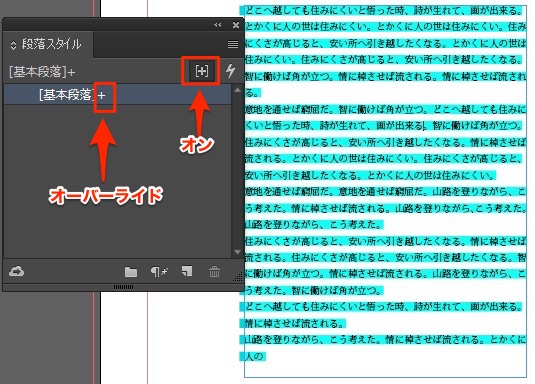Screen dimensions: 535x384
Task: Create new style group folder icon
Action: click(131, 272)
